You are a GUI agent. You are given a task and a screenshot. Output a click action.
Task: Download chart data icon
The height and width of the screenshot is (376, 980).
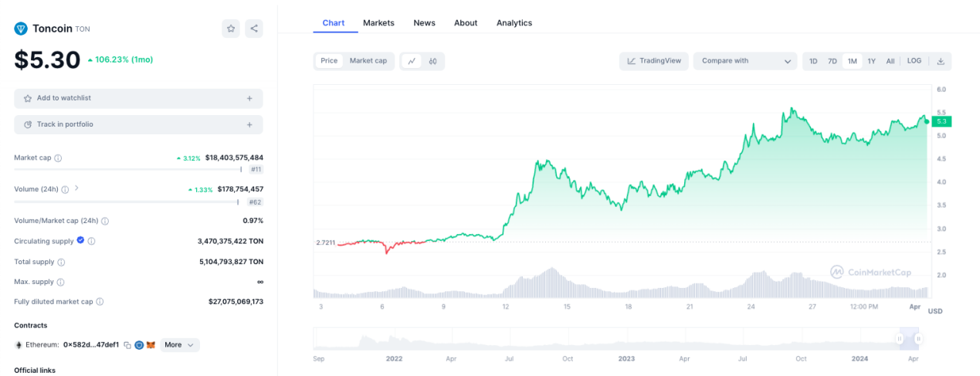(941, 61)
